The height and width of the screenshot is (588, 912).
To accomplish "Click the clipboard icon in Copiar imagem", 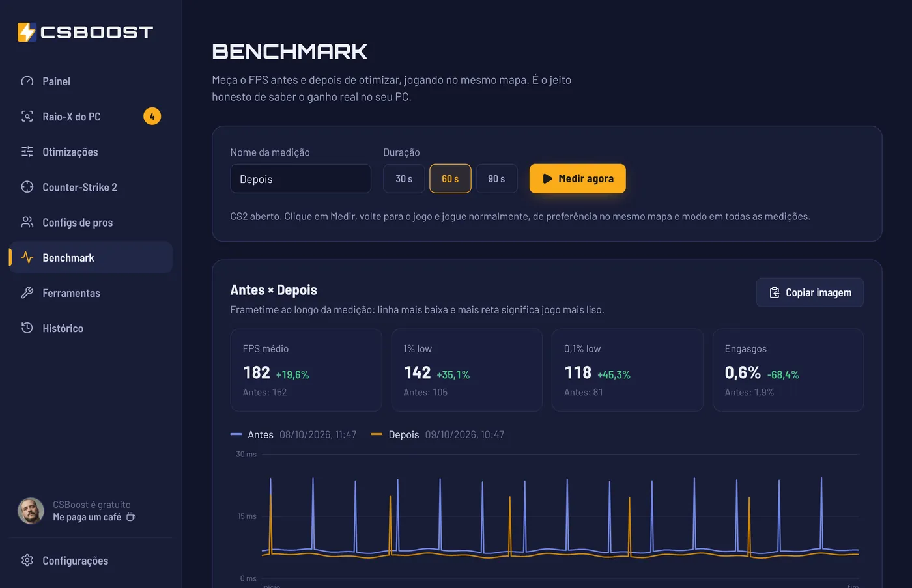I will 775,293.
